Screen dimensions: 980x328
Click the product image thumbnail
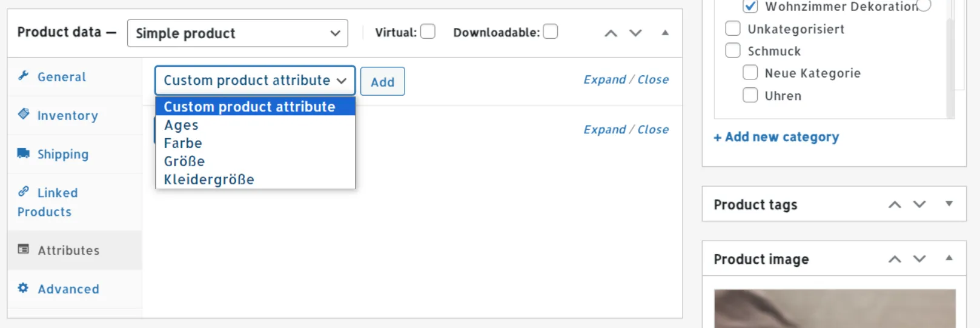[834, 309]
